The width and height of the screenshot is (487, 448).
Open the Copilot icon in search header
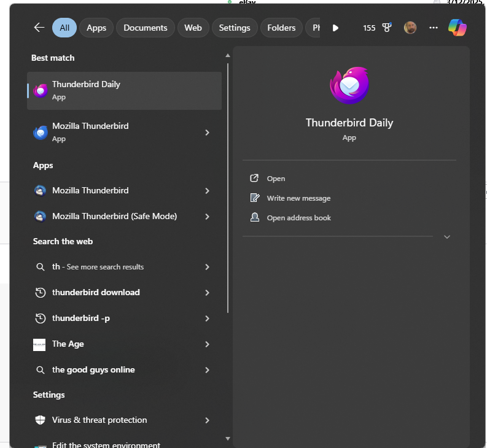(x=457, y=28)
